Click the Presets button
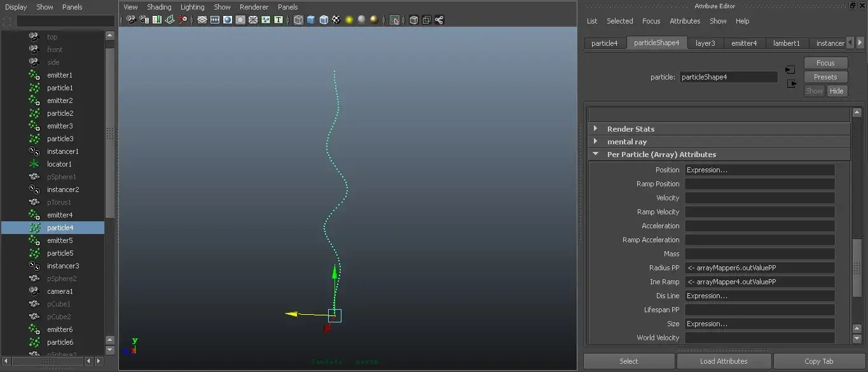The image size is (868, 372). (825, 77)
